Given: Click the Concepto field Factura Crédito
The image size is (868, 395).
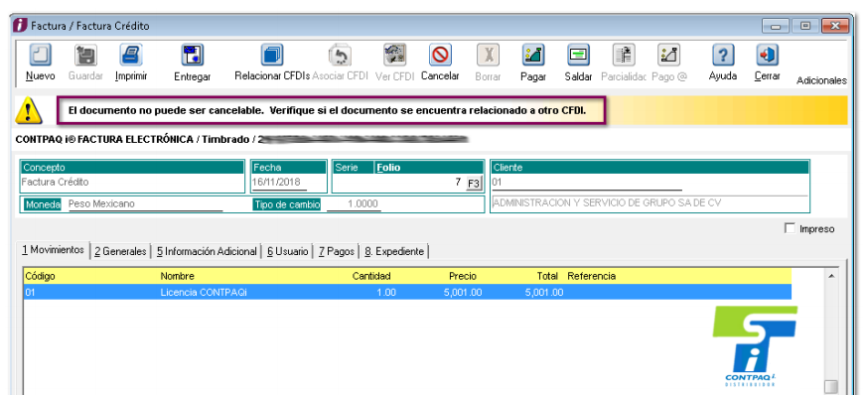Looking at the screenshot, I should 132,182.
